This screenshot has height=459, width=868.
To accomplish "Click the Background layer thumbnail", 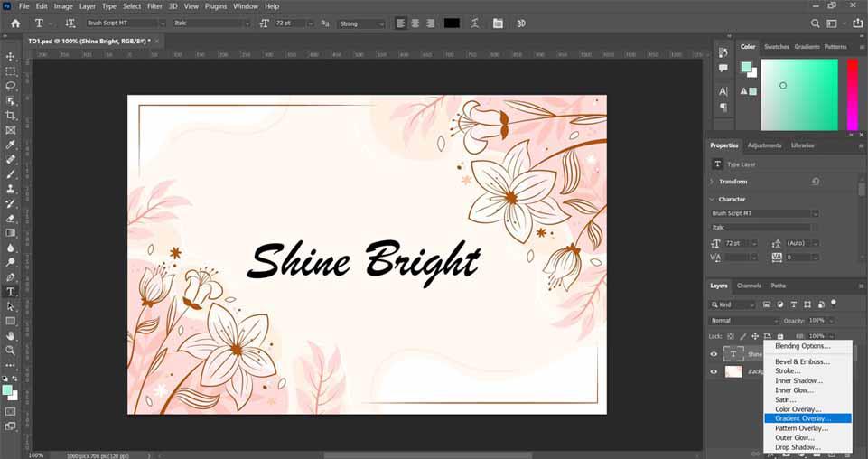I will click(733, 371).
